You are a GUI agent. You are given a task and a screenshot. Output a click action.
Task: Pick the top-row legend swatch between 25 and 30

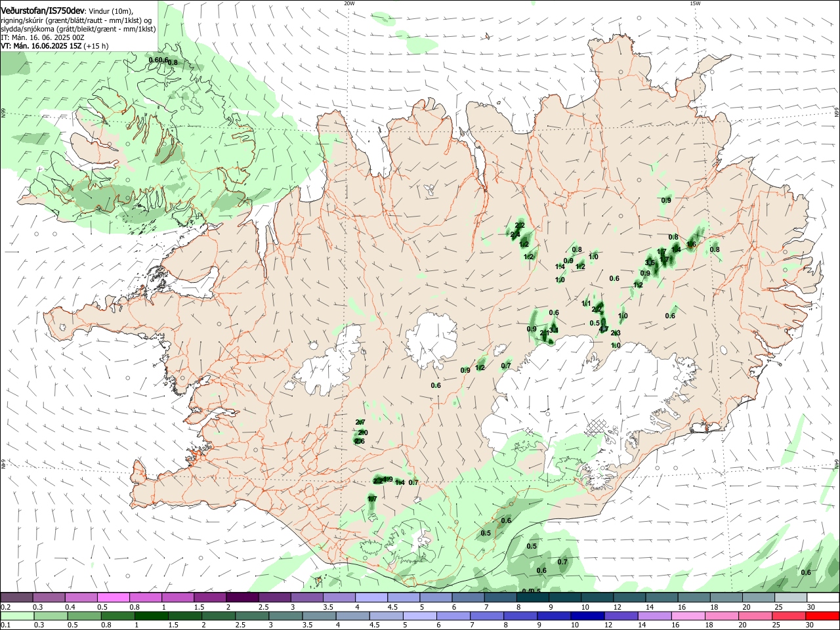coord(790,597)
